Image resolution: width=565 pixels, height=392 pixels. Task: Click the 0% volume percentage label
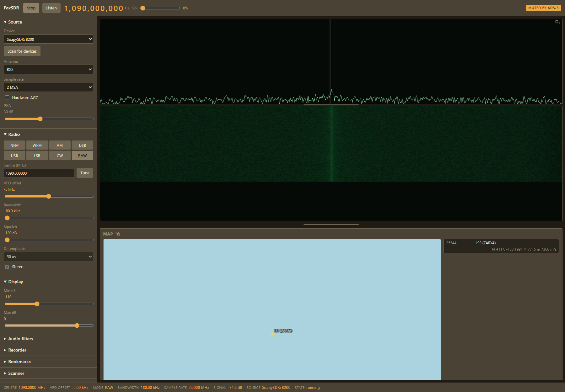pyautogui.click(x=186, y=8)
